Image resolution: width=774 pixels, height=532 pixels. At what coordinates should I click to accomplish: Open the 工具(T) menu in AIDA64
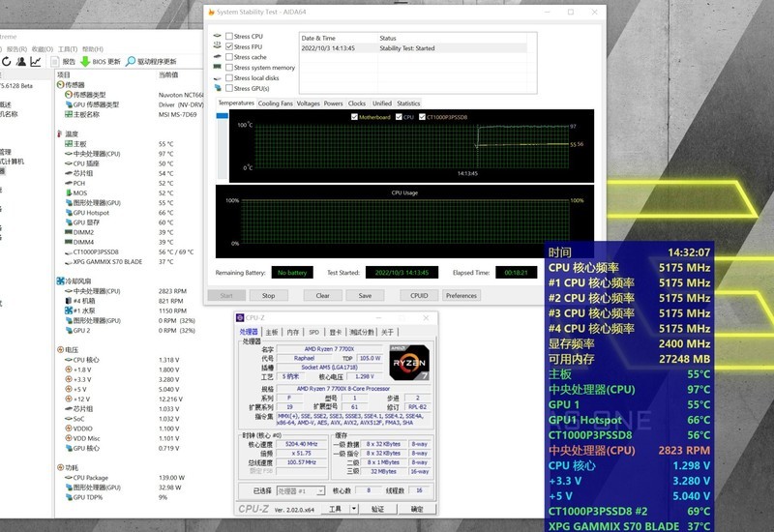[68, 49]
